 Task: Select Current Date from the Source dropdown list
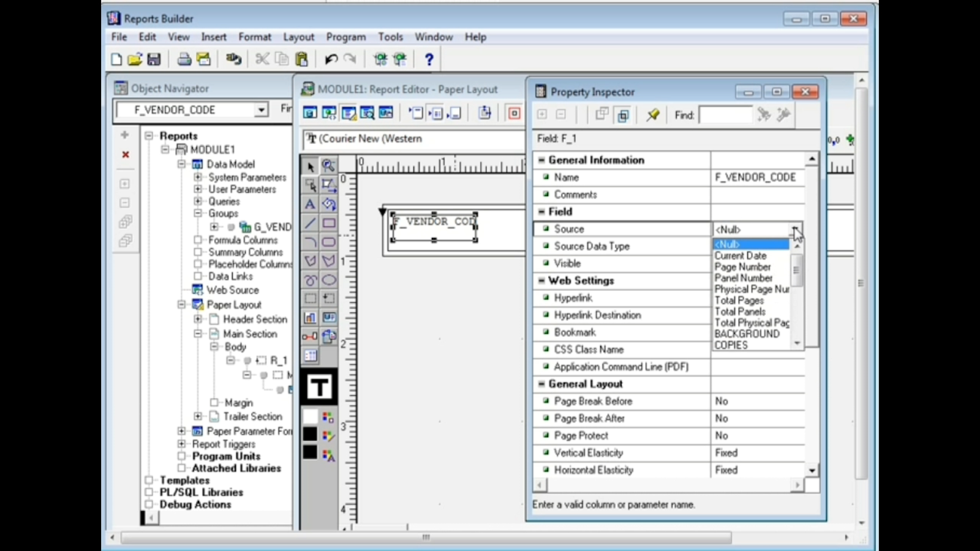(x=741, y=255)
